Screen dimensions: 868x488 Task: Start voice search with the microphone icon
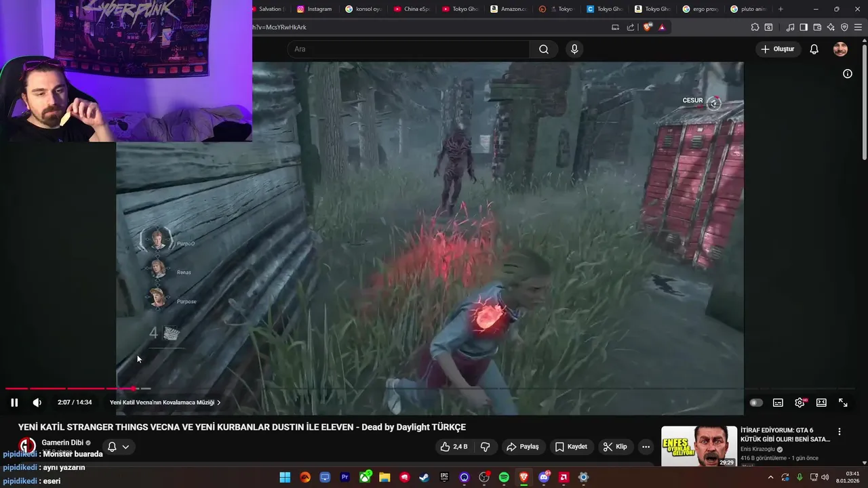[x=574, y=49]
